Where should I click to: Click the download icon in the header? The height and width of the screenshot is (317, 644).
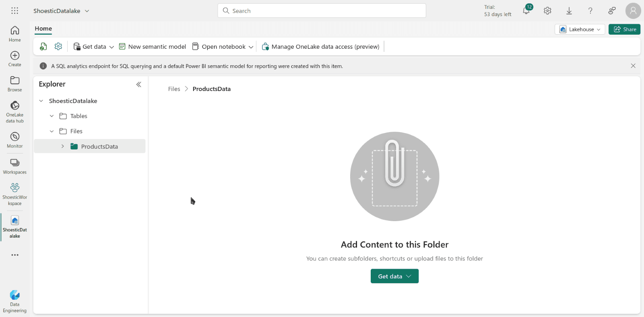[569, 11]
